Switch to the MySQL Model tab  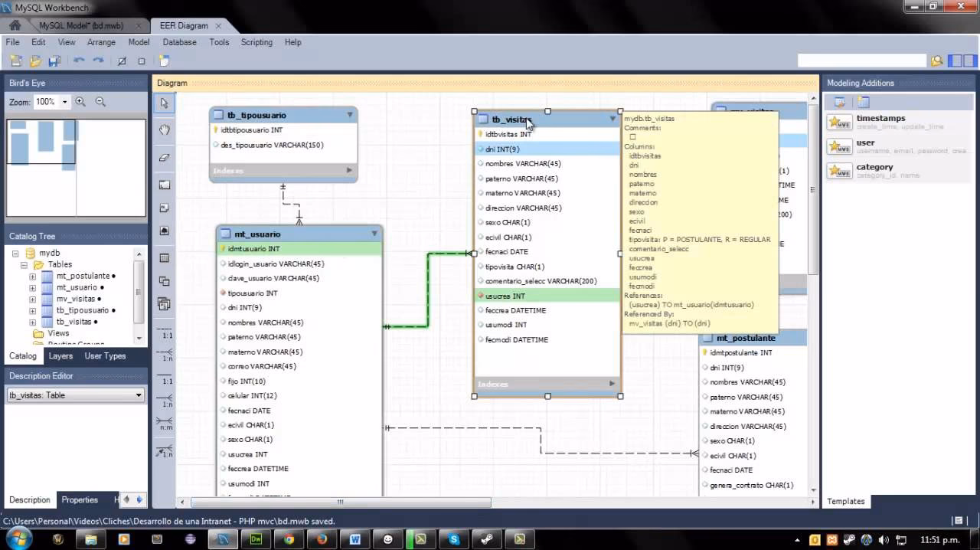[x=80, y=25]
